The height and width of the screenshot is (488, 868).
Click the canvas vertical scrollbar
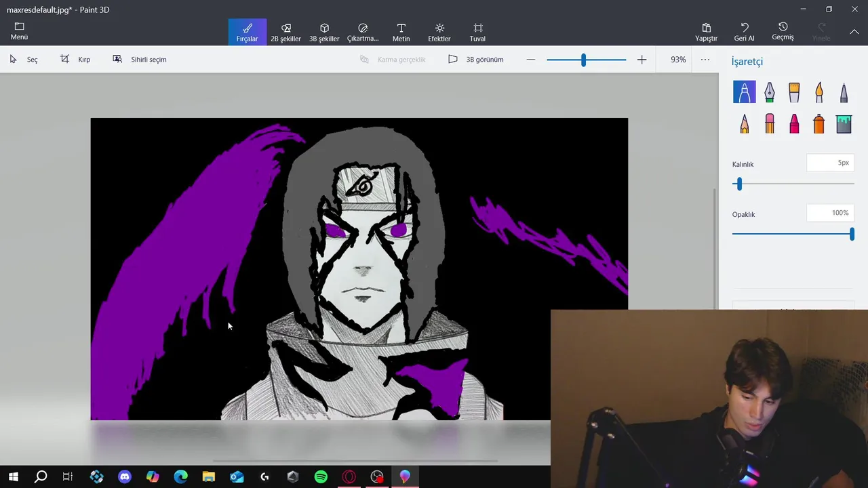coord(715,248)
